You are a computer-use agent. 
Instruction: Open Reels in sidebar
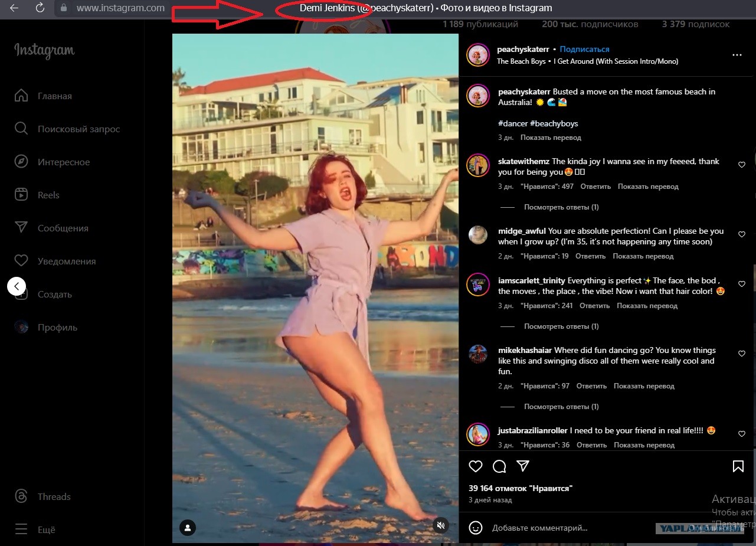click(x=37, y=195)
